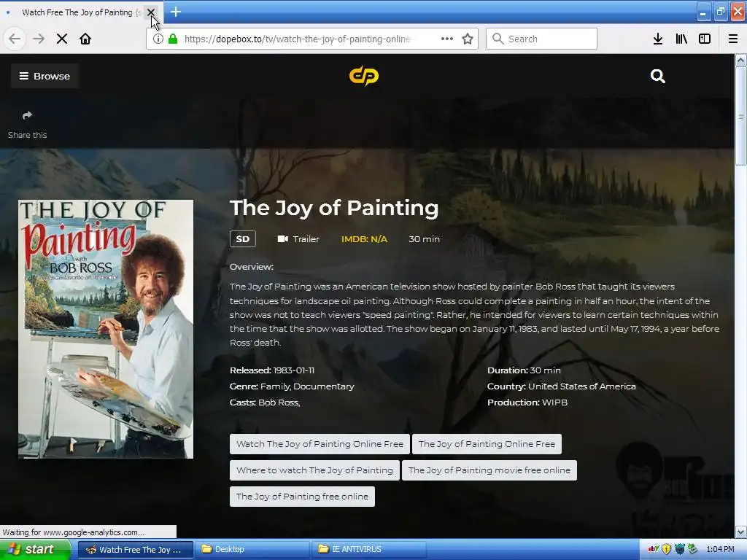Go back using the browser back arrow
747x560 pixels.
tap(15, 39)
